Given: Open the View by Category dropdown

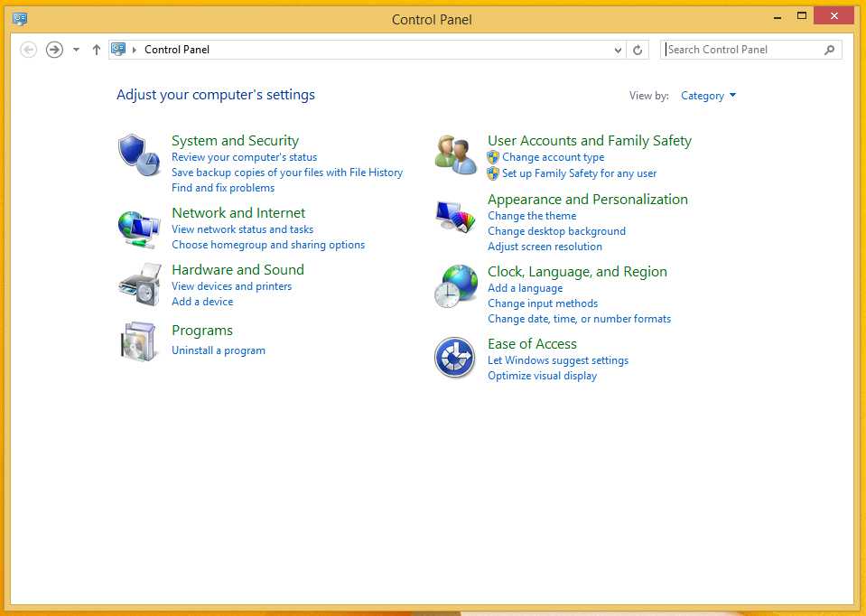Looking at the screenshot, I should (x=708, y=96).
